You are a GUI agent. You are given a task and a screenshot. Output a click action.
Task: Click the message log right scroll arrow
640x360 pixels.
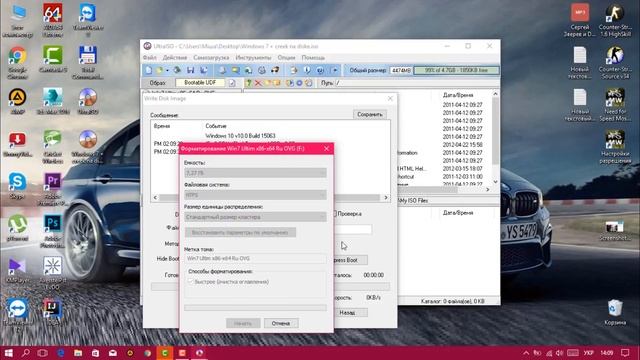pyautogui.click(x=386, y=198)
